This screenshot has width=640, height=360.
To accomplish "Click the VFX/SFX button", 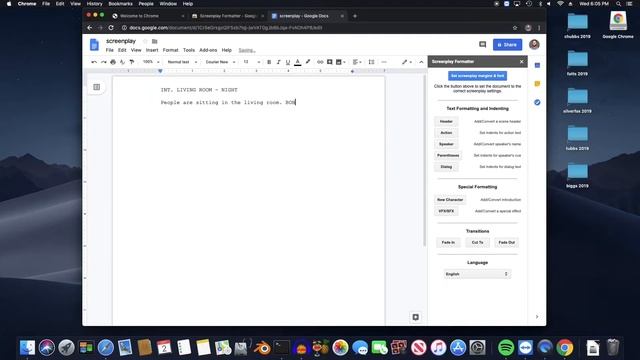I will click(446, 211).
